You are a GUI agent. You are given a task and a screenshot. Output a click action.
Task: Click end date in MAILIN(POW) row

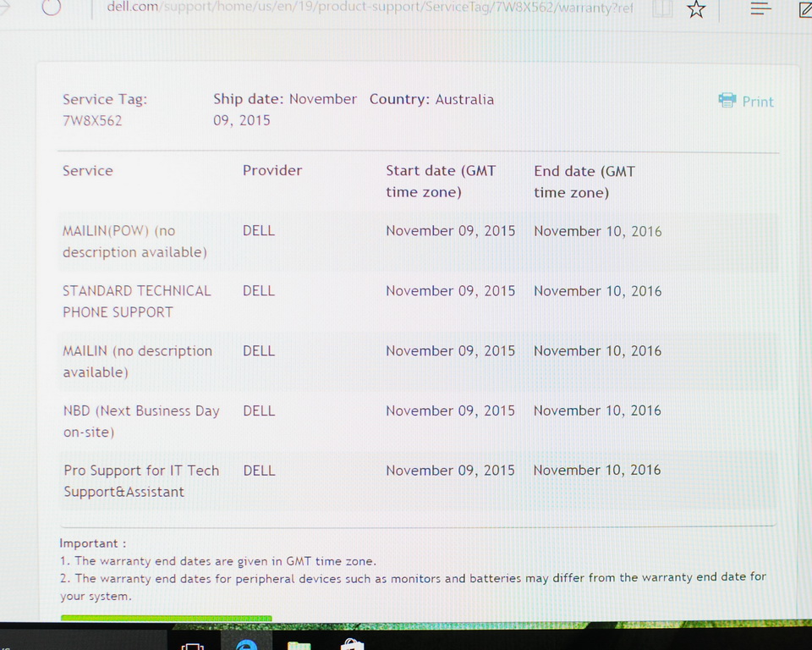pyautogui.click(x=598, y=231)
